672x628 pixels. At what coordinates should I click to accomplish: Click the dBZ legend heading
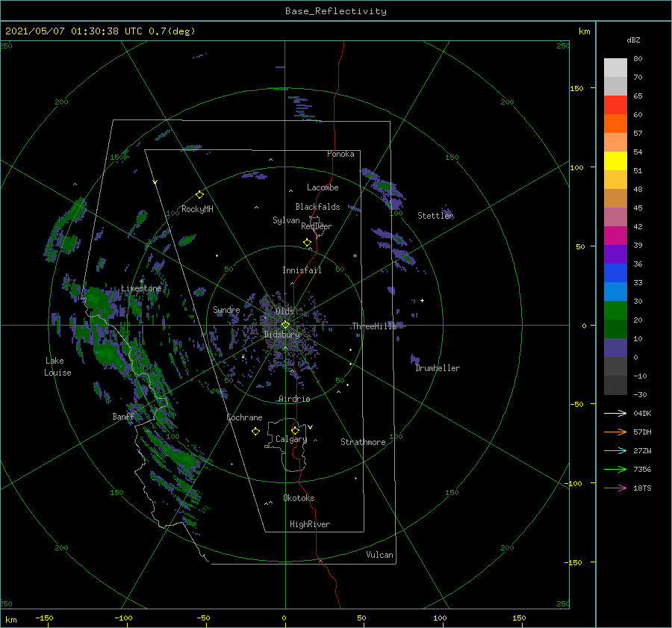633,40
